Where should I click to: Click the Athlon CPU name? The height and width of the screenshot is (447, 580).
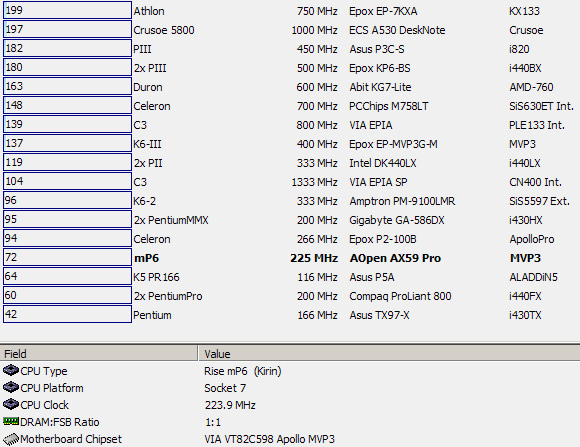[149, 11]
